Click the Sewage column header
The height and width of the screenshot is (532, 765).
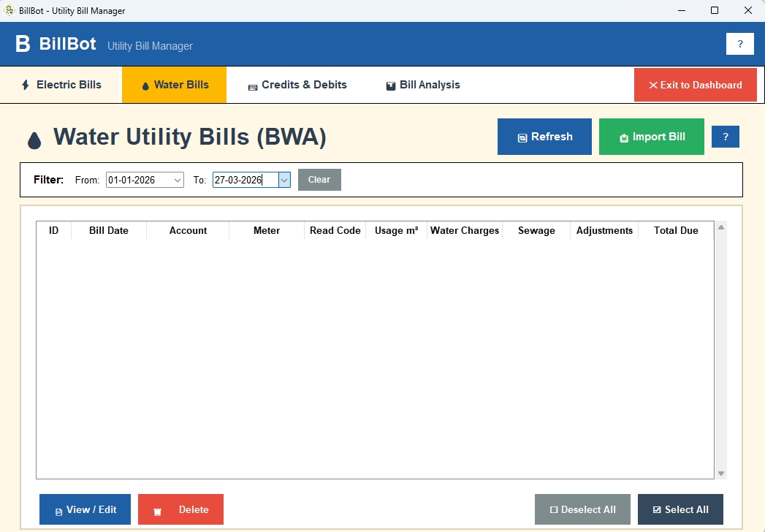coord(536,230)
